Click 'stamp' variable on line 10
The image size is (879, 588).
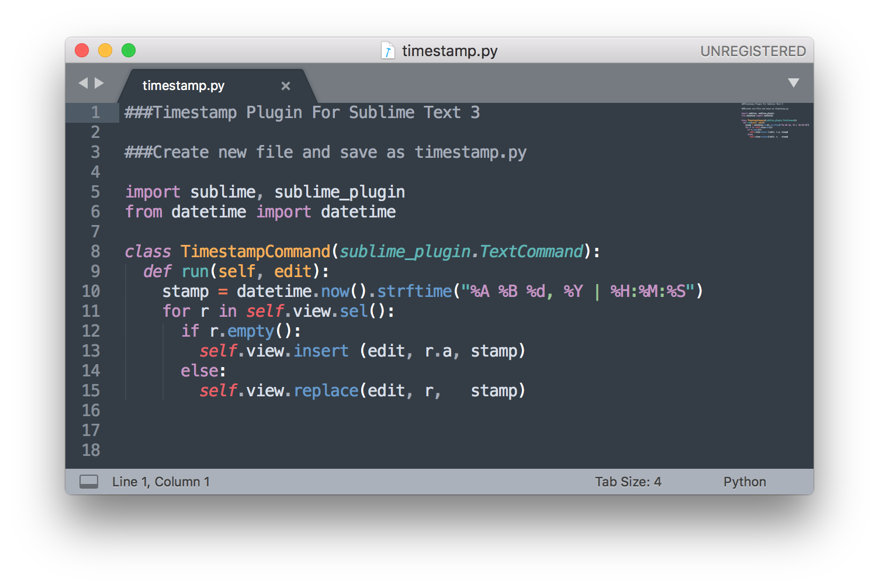click(185, 292)
